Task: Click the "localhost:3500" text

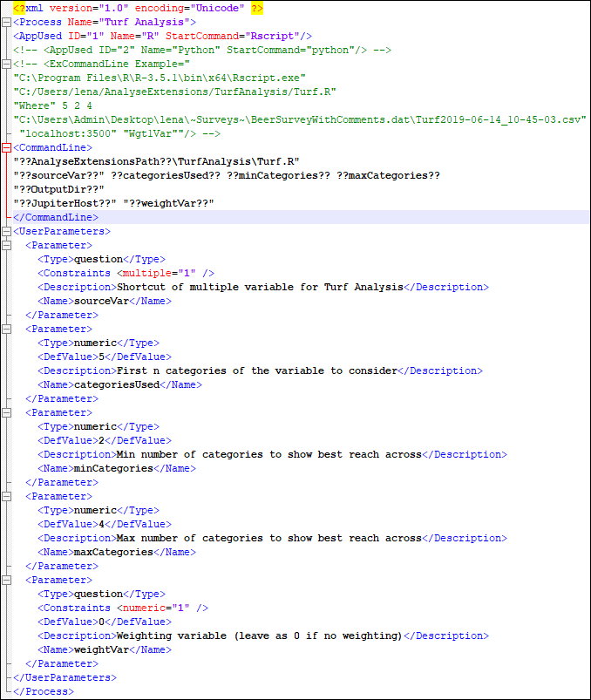Action: point(68,134)
